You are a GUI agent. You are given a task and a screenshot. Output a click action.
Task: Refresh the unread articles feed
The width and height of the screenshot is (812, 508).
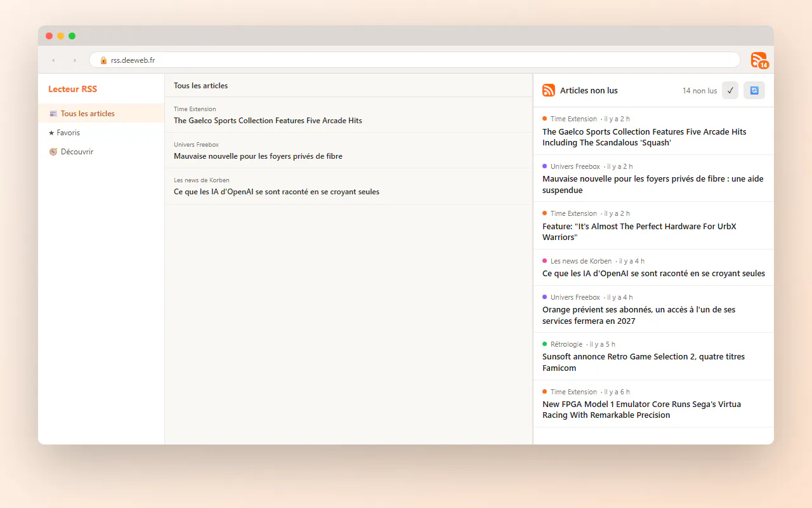click(x=754, y=91)
